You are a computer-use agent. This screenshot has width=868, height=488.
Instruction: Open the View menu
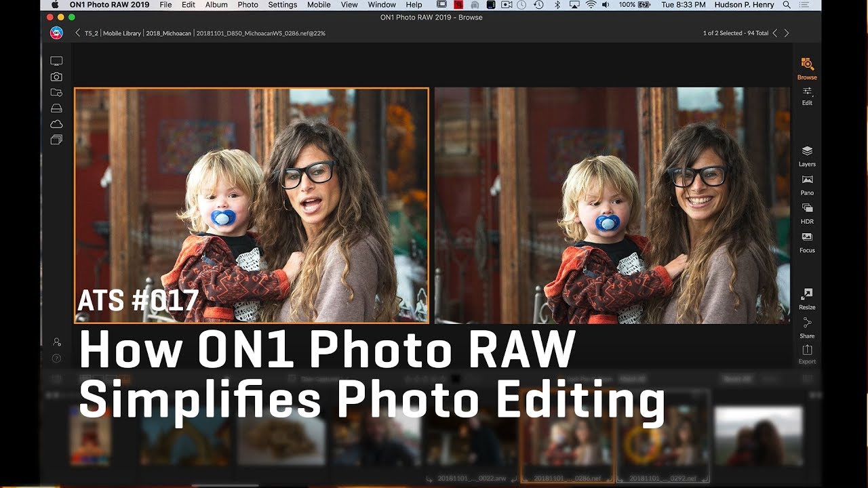tap(349, 5)
